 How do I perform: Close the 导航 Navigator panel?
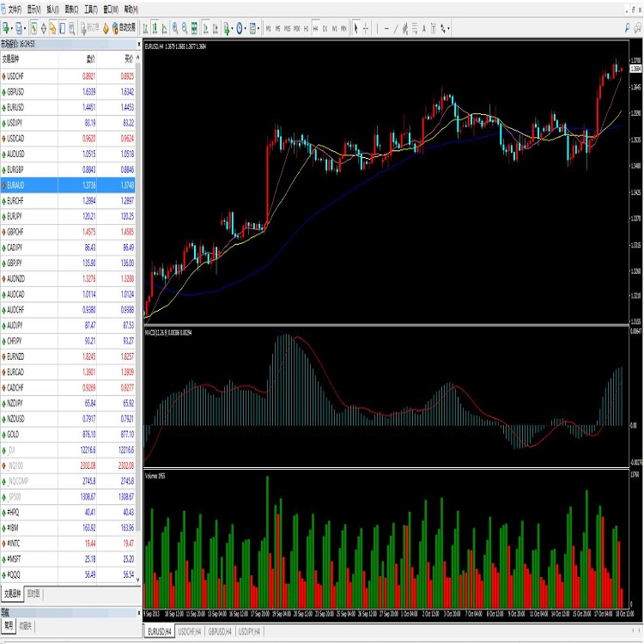click(x=138, y=612)
